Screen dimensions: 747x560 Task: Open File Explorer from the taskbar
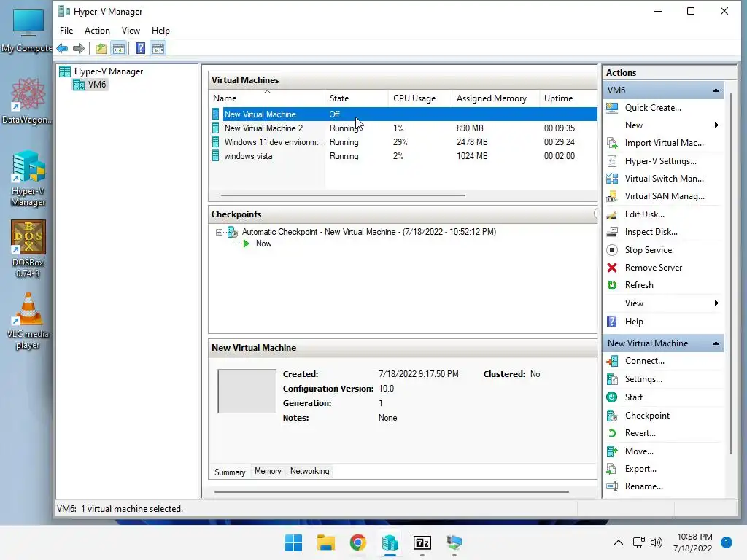pos(326,542)
